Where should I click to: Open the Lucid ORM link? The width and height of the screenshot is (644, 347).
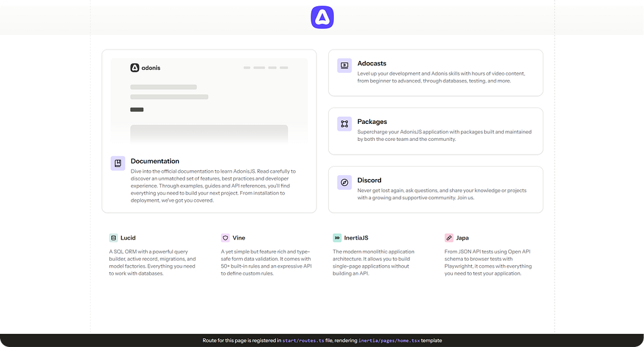pos(128,238)
